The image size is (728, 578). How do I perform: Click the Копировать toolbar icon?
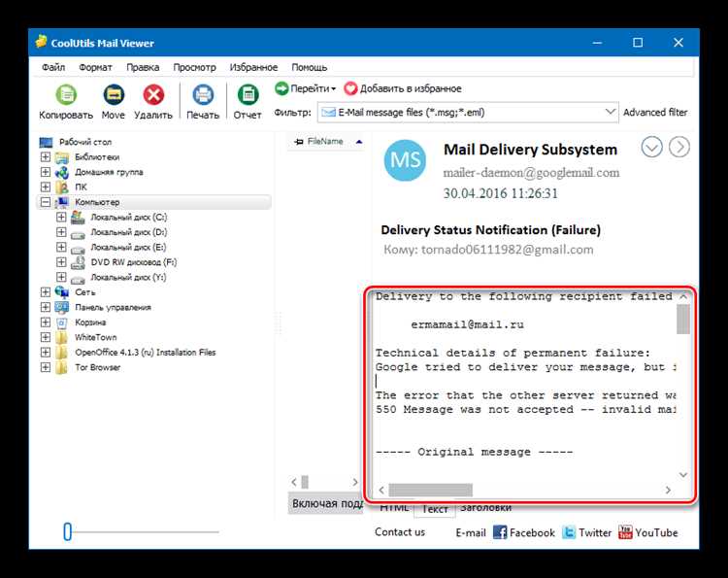[66, 95]
